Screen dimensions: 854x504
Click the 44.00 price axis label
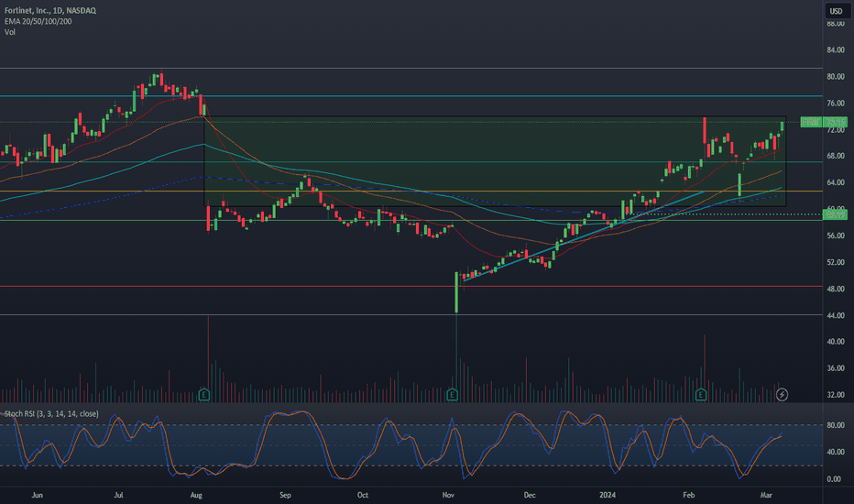836,315
